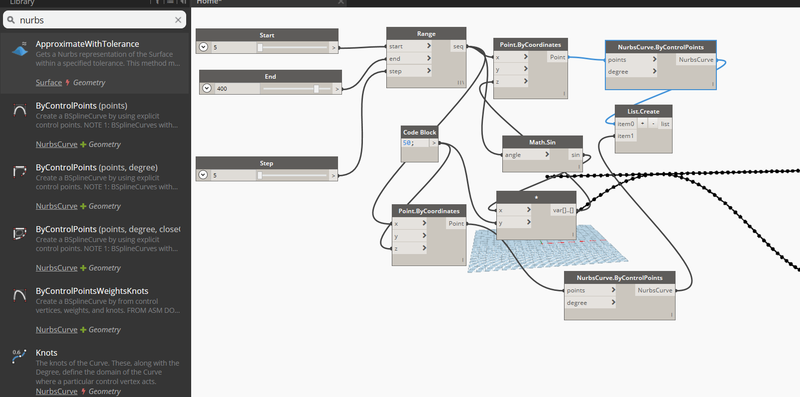The image size is (800, 397).
Task: Select ByControlPoints (points) node icon
Action: tap(19, 111)
